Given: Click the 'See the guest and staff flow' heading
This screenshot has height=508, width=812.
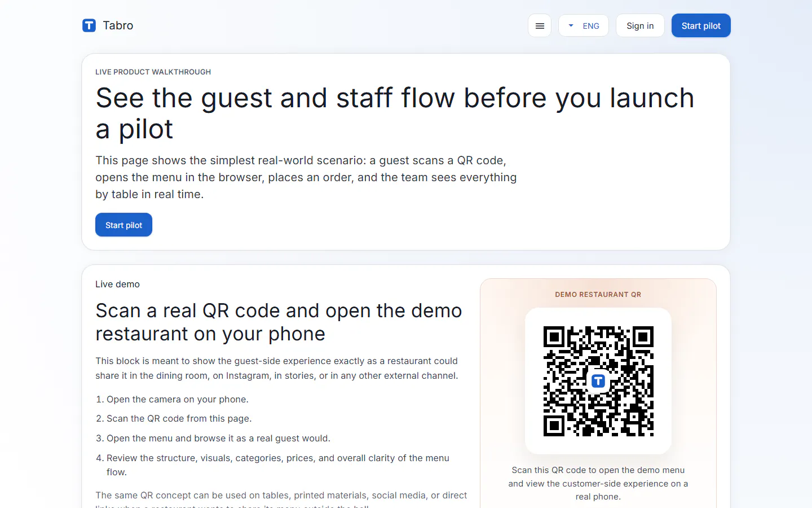Looking at the screenshot, I should [395, 113].
